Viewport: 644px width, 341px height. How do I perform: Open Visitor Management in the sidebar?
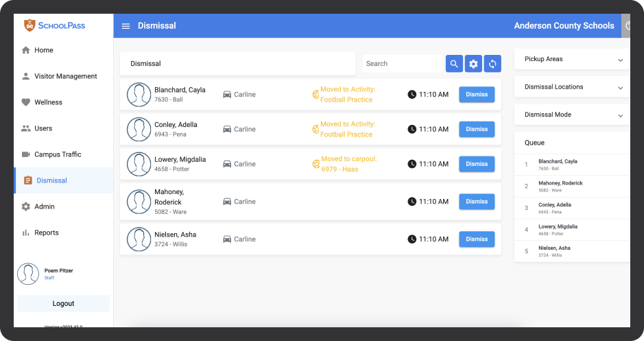click(x=65, y=76)
